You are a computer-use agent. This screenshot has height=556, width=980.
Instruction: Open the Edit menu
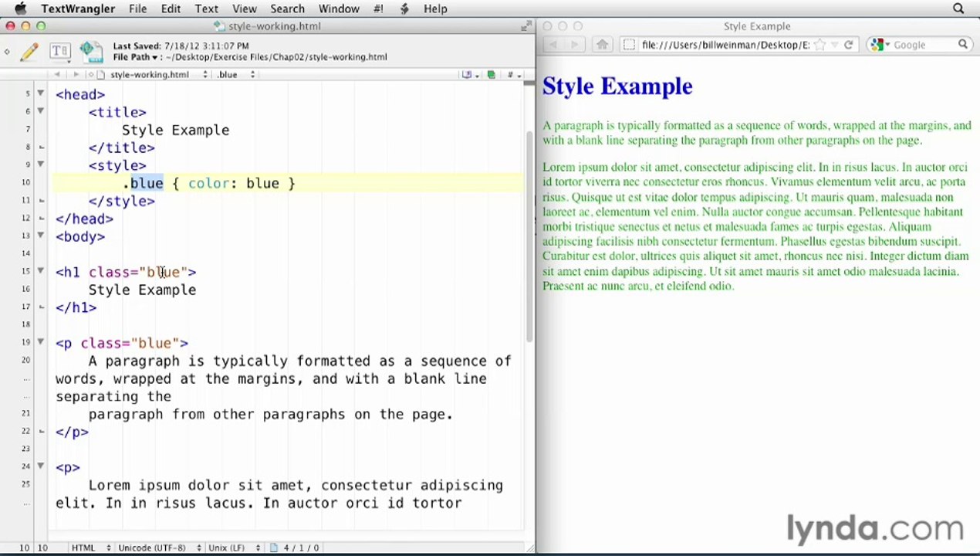[x=171, y=8]
